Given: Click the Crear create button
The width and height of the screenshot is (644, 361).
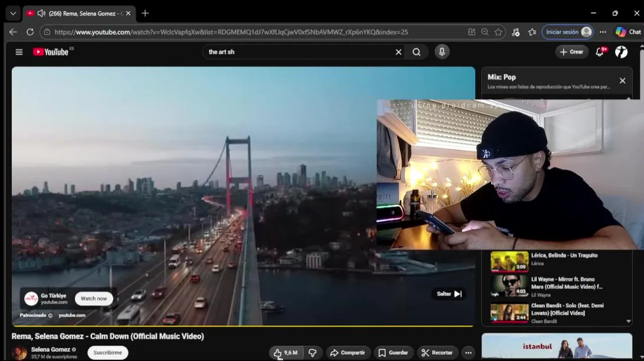Looking at the screenshot, I should pyautogui.click(x=571, y=52).
